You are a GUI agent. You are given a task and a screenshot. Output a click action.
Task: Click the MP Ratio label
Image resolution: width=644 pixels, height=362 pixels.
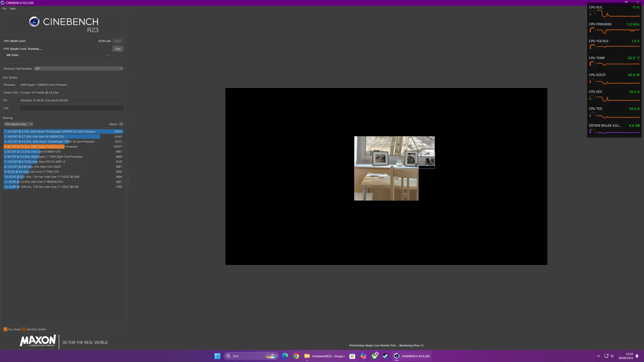click(x=13, y=55)
